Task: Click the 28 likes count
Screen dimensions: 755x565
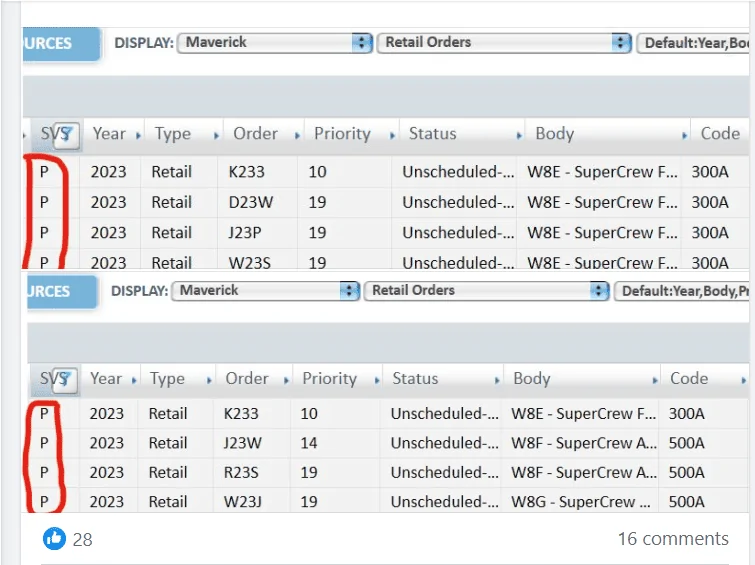Action: [82, 539]
